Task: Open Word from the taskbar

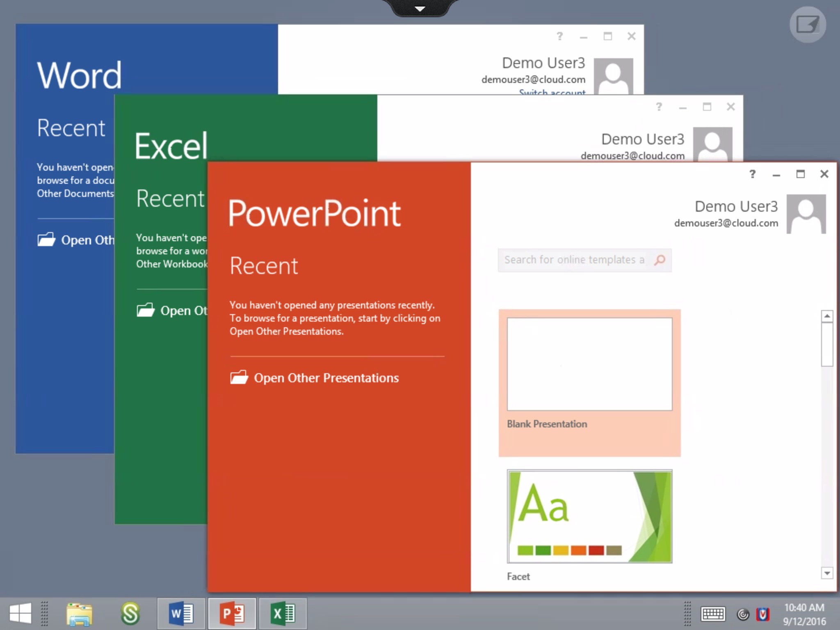Action: coord(181,614)
